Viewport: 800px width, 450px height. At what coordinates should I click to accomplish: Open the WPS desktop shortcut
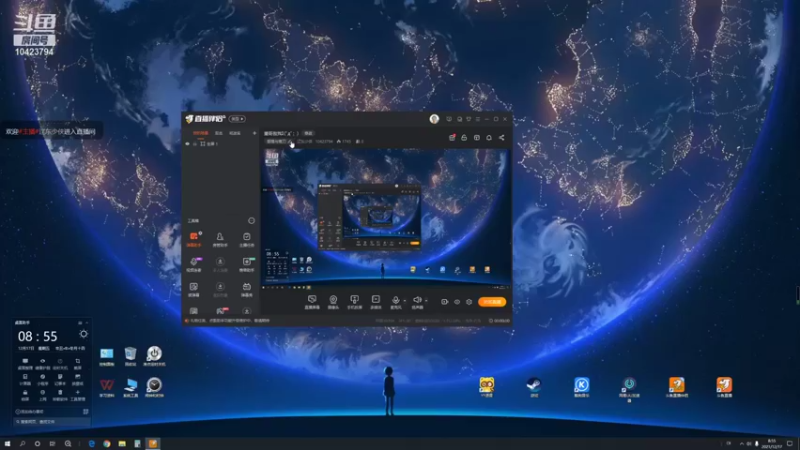click(x=107, y=387)
